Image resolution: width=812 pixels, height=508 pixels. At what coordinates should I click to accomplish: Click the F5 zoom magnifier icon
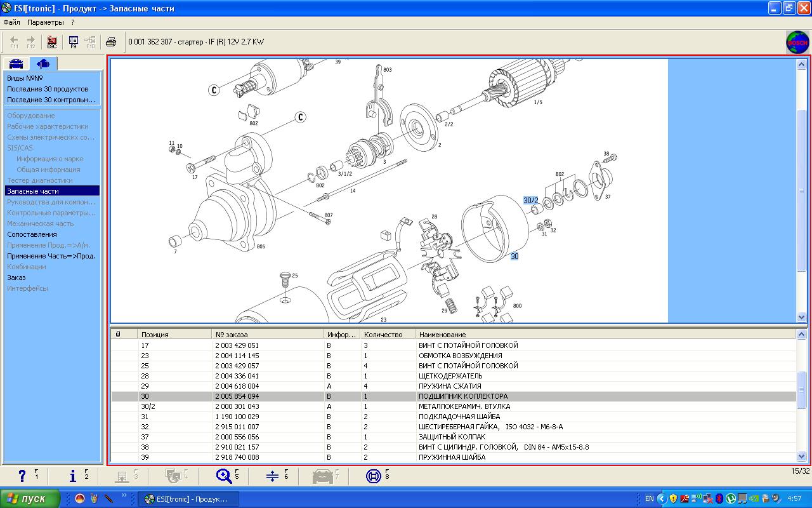click(x=224, y=476)
